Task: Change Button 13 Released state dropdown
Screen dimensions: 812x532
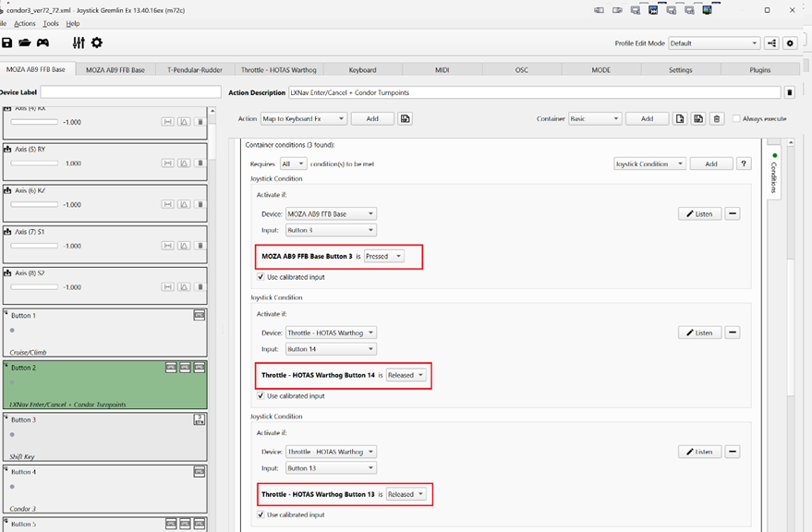Action: tap(406, 494)
